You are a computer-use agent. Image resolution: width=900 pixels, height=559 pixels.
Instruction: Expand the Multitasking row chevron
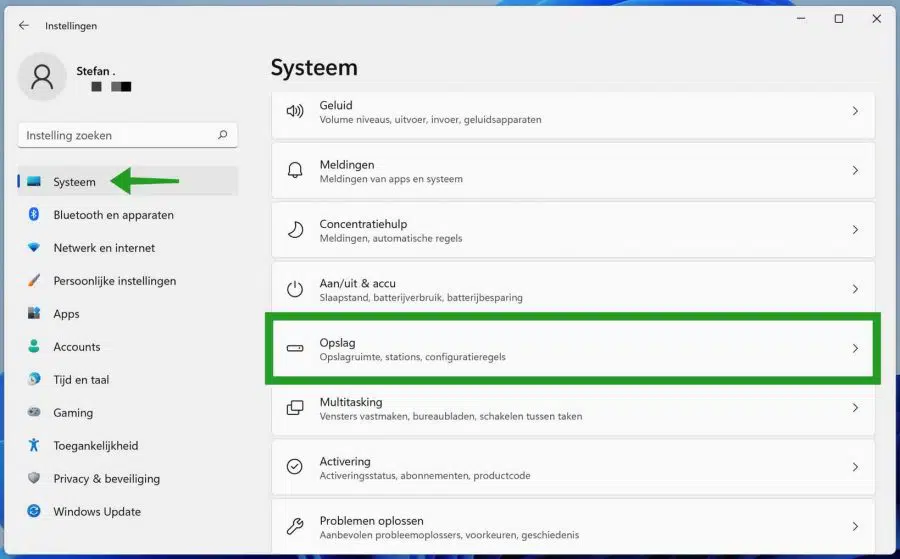855,407
